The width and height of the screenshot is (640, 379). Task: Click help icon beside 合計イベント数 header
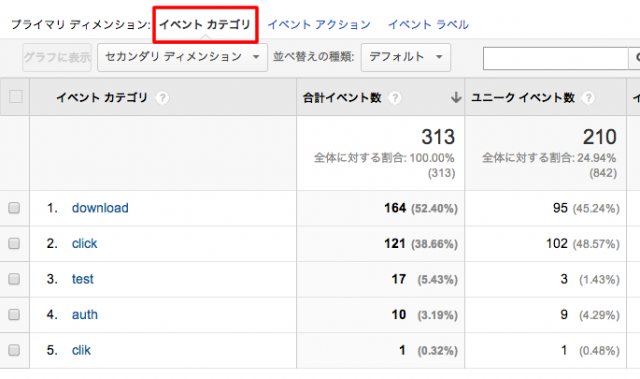tap(395, 98)
